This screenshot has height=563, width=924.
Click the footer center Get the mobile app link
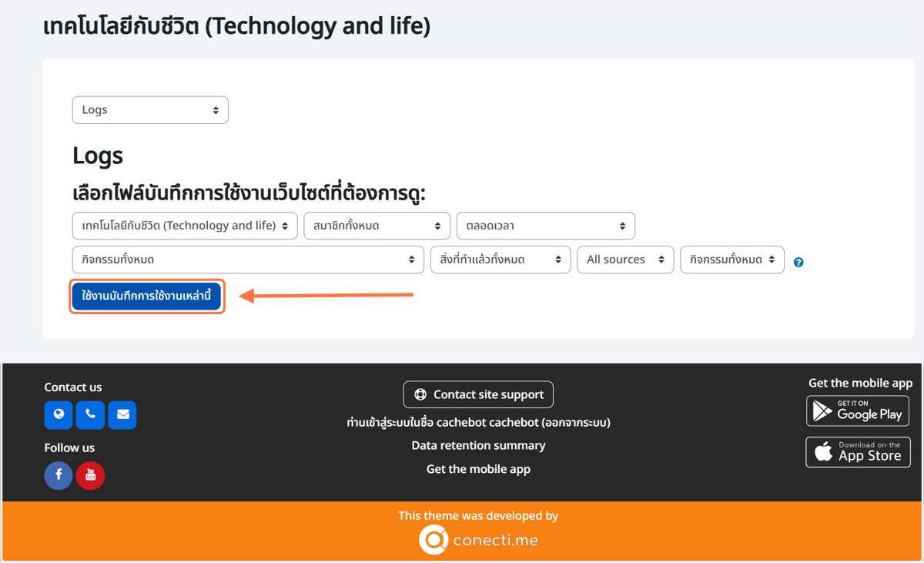478,469
